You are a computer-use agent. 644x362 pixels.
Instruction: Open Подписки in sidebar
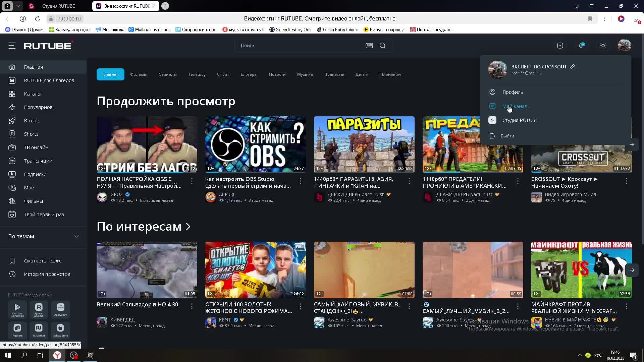43,174
